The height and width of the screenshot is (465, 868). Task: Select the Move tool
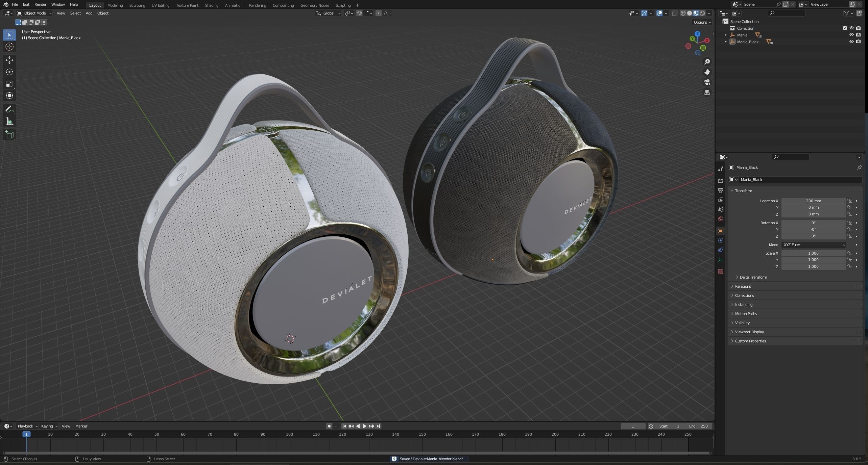[x=9, y=60]
